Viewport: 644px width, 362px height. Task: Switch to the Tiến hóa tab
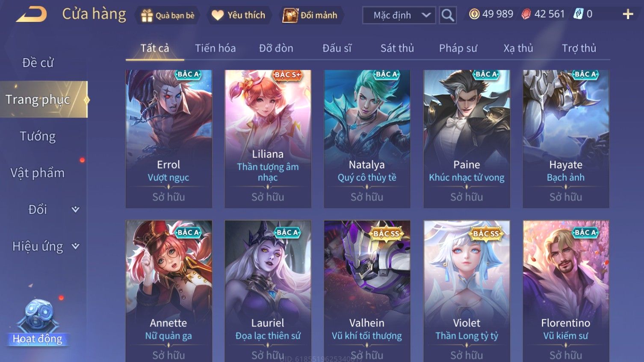click(216, 48)
